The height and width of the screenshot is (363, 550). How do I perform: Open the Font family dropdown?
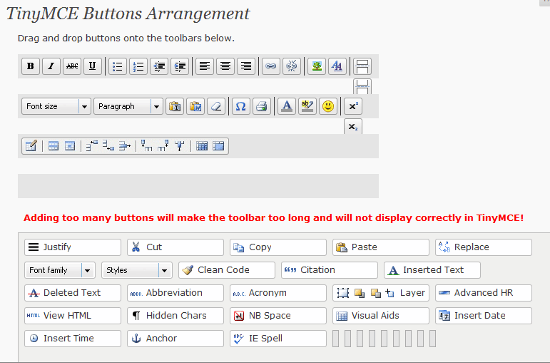[60, 270]
